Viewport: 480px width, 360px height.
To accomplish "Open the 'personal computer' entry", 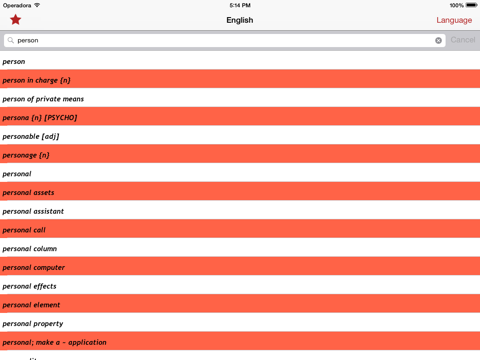I will pyautogui.click(x=240, y=266).
